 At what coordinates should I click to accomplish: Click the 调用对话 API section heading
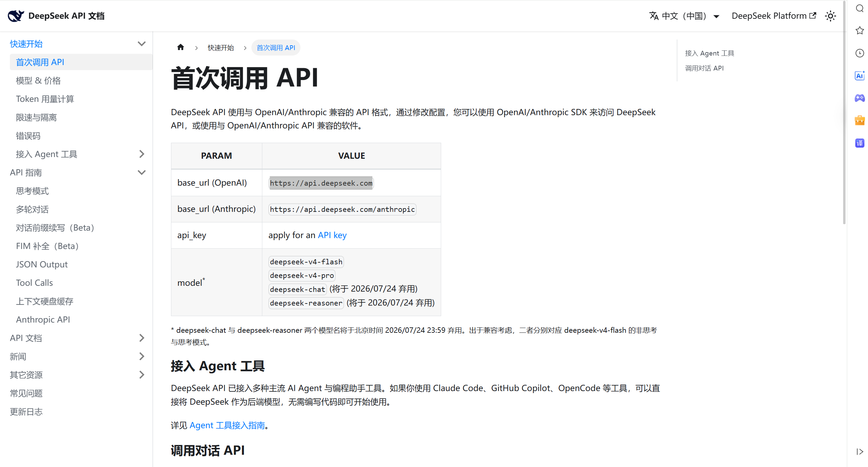[207, 451]
